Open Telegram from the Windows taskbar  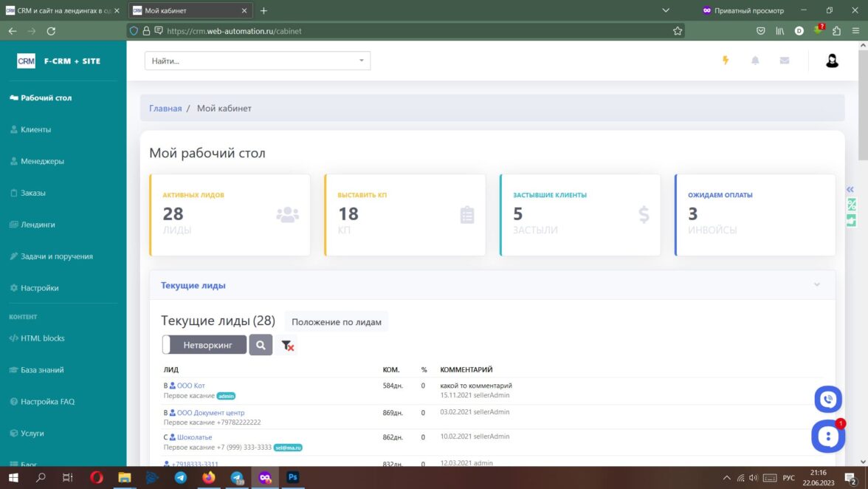point(180,478)
